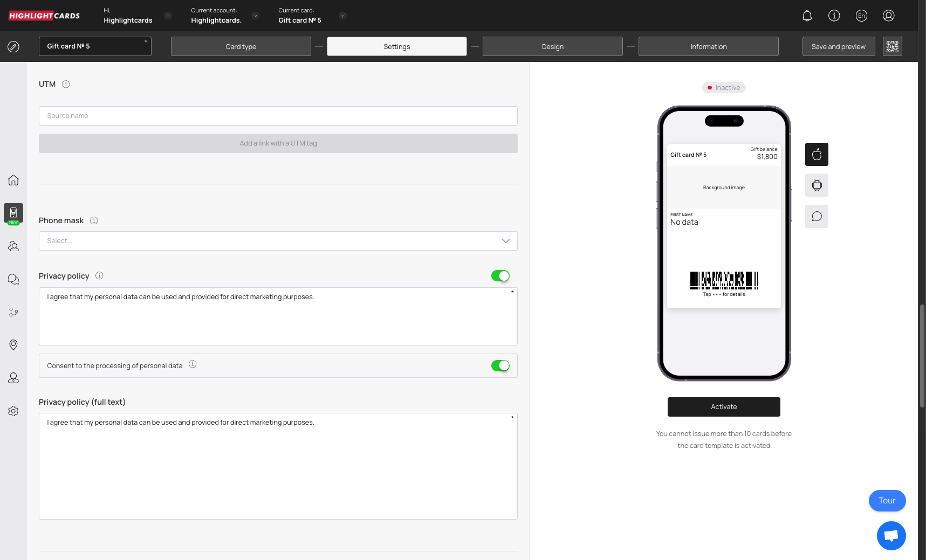Click the user profile icon
The width and height of the screenshot is (926, 560).
pyautogui.click(x=888, y=16)
